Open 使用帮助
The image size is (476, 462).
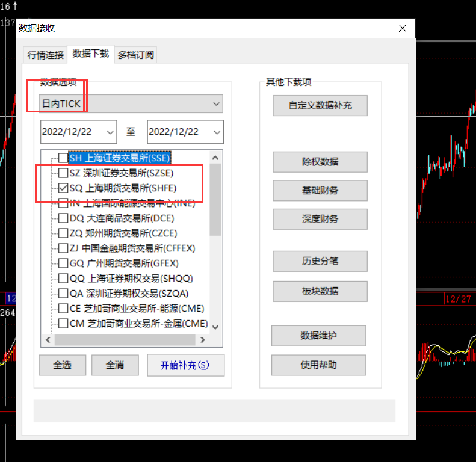[318, 365]
